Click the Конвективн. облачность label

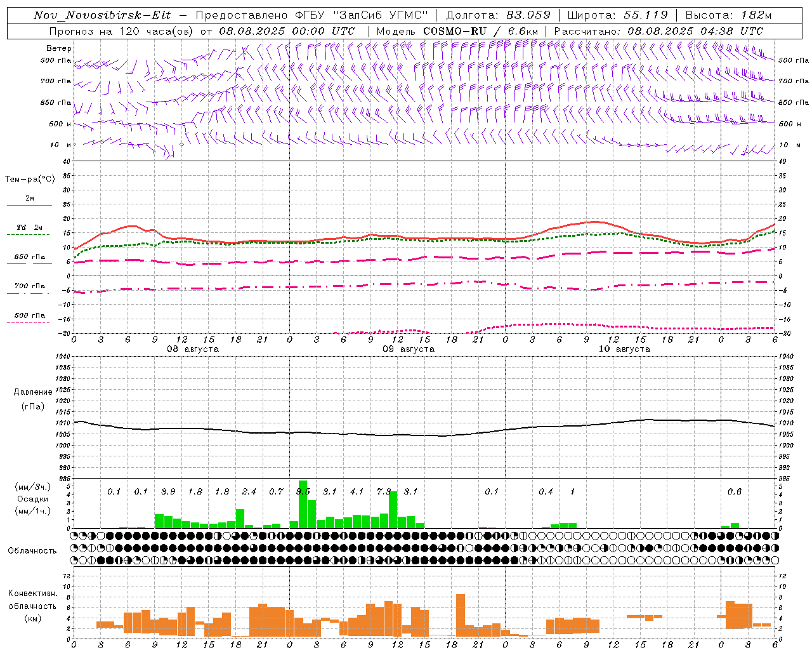click(x=32, y=600)
